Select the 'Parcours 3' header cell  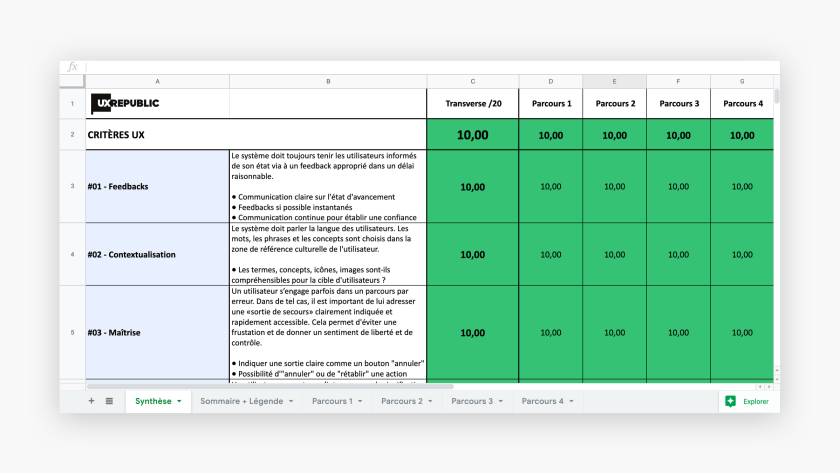pos(678,103)
